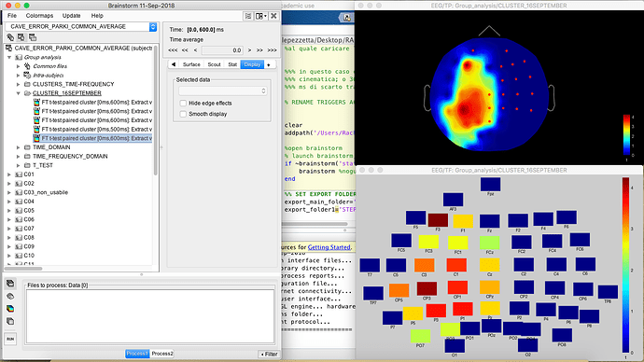644x362 pixels.
Task: Click the 0ms-500ms FT t-test cluster icon
Action: pos(36,130)
